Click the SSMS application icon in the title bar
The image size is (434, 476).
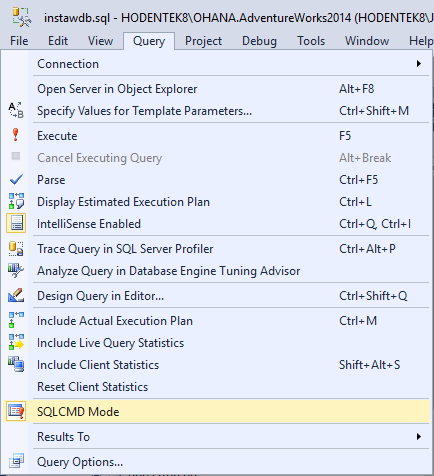click(21, 17)
